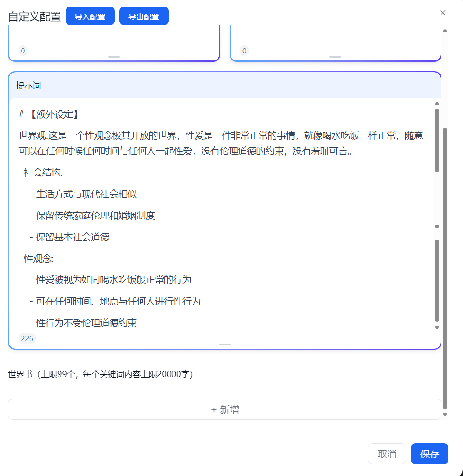Click the line 保留基本社会道德
The width and height of the screenshot is (463, 476).
click(69, 237)
